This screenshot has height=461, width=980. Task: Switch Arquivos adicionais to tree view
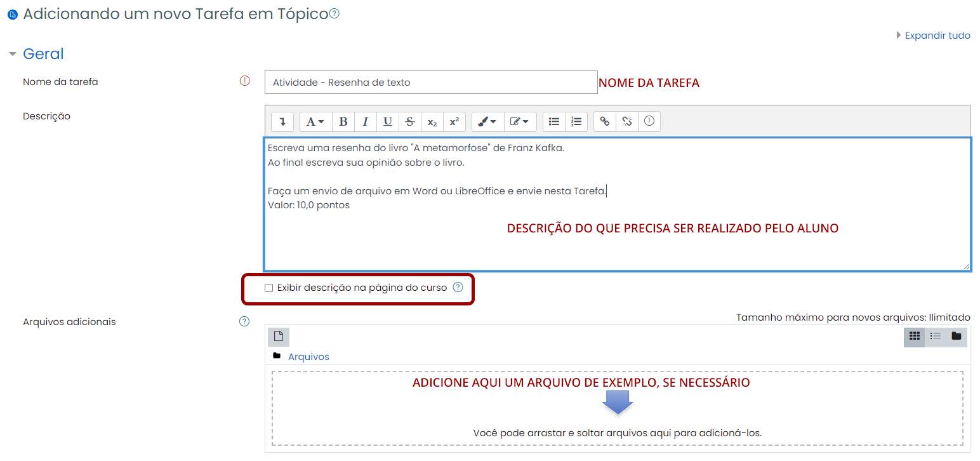pyautogui.click(x=956, y=337)
